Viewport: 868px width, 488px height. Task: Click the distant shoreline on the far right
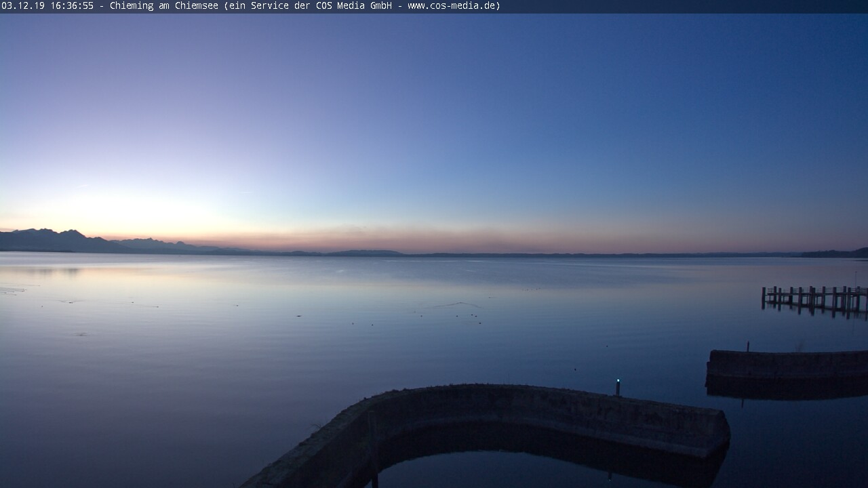click(x=834, y=253)
